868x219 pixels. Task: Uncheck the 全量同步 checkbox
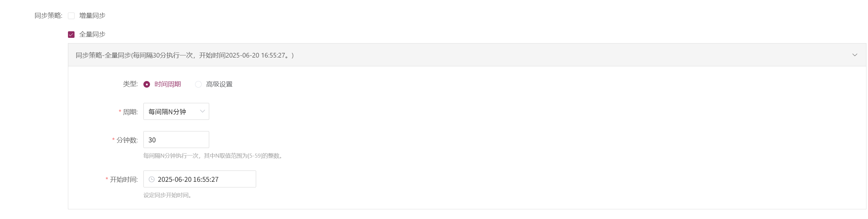pos(71,35)
